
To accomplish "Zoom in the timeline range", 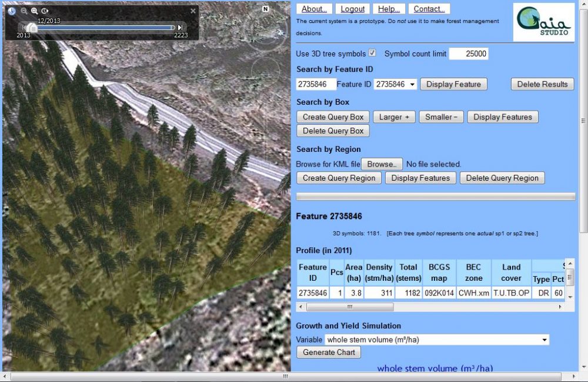I will click(34, 11).
